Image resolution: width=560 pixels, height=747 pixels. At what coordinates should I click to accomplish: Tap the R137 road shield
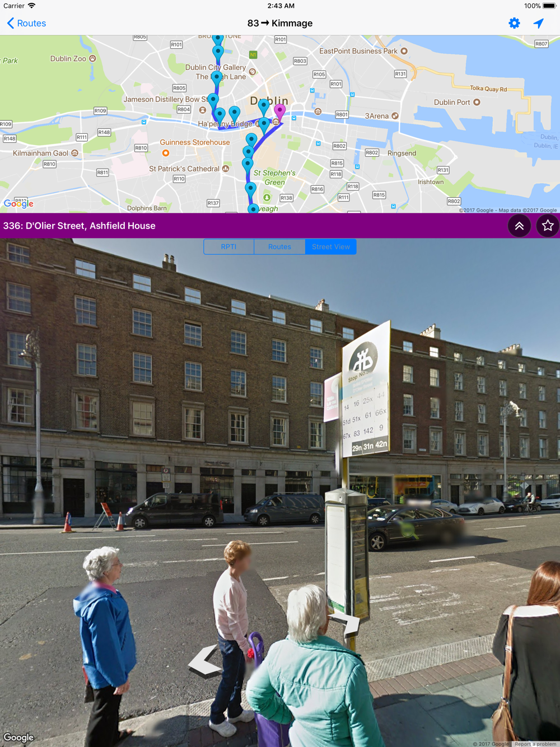point(213,203)
